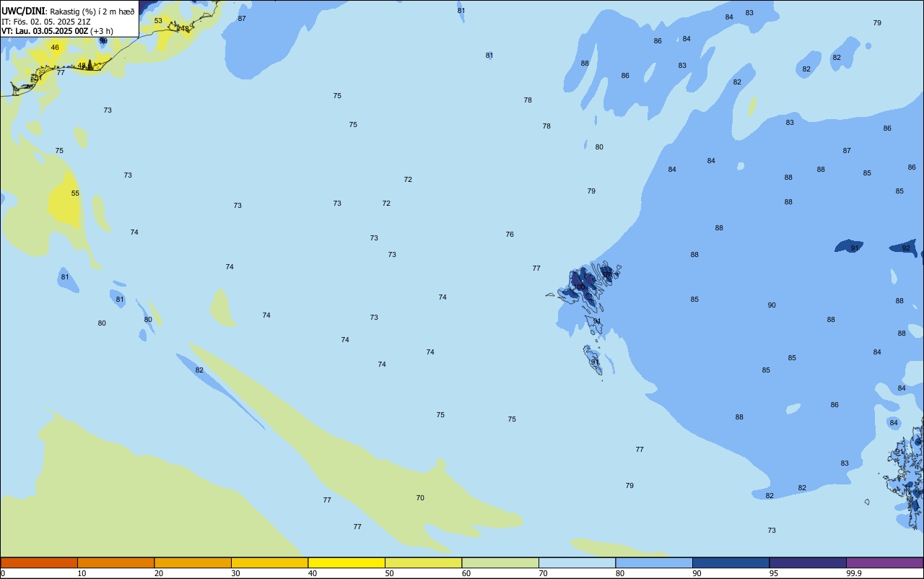Select the orange 10–20 legend color block
Image resolution: width=924 pixels, height=579 pixels.
pos(115,562)
